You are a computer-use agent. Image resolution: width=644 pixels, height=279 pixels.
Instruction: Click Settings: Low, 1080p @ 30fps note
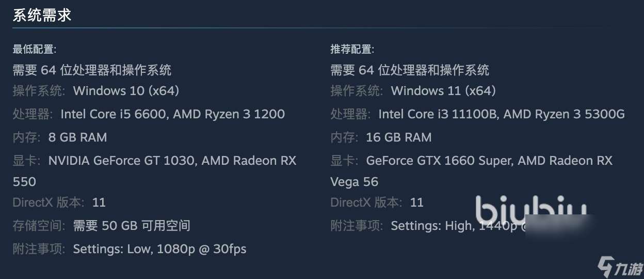159,249
